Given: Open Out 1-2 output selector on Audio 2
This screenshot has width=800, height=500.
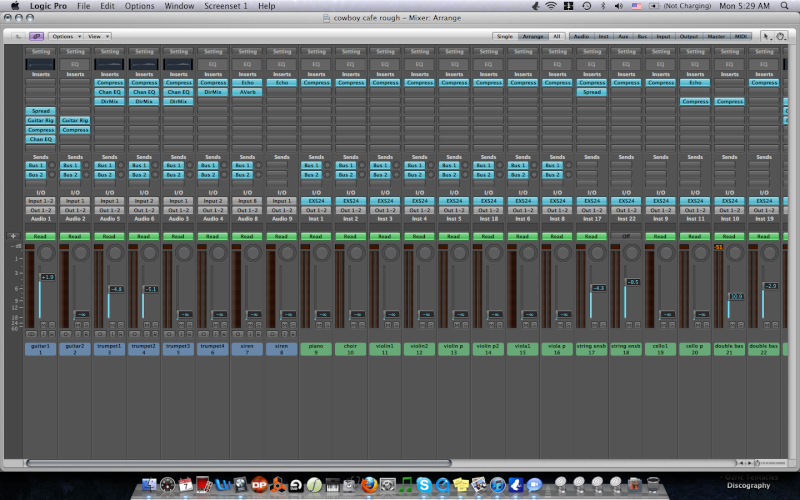Looking at the screenshot, I should (x=75, y=210).
